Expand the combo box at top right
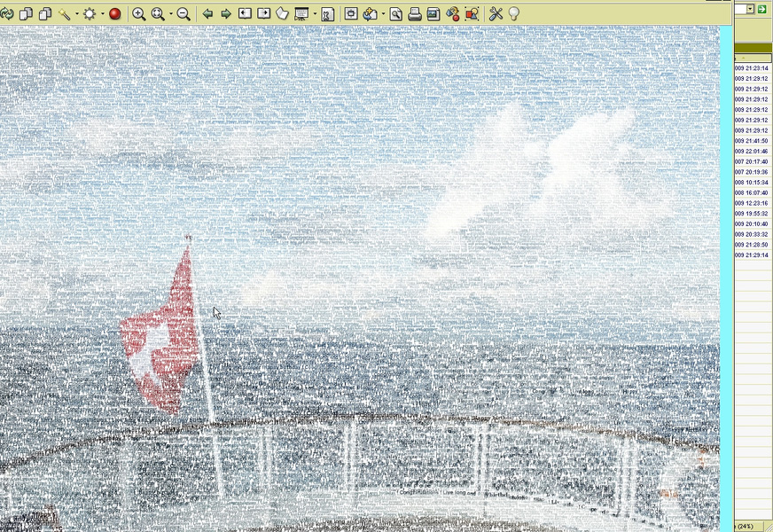773x532 pixels. (x=750, y=9)
